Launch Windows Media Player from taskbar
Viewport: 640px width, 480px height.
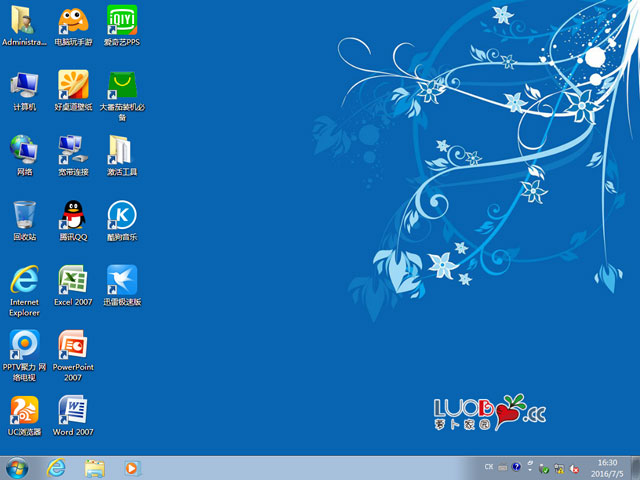click(131, 467)
